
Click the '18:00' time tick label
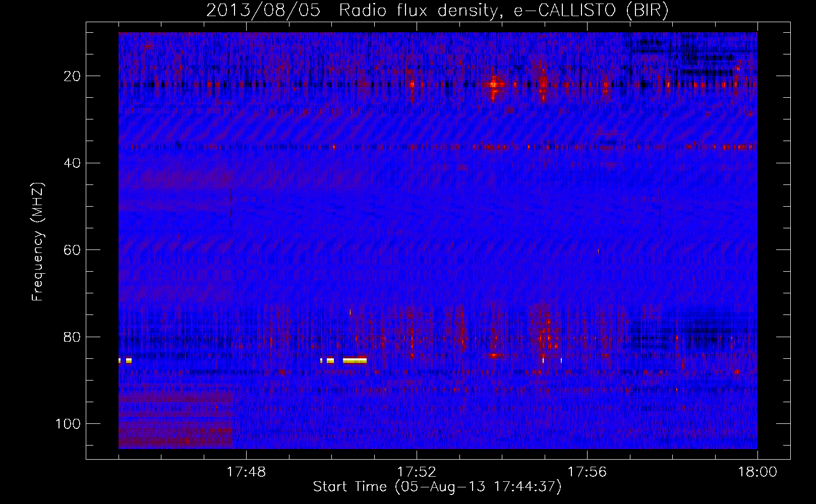click(757, 472)
